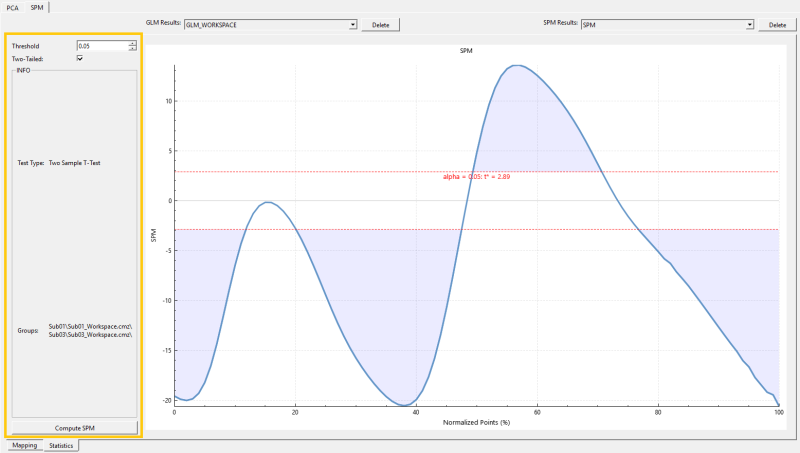Viewport: 800px width, 453px height.
Task: Switch to the PCA tab
Action: tap(12, 8)
